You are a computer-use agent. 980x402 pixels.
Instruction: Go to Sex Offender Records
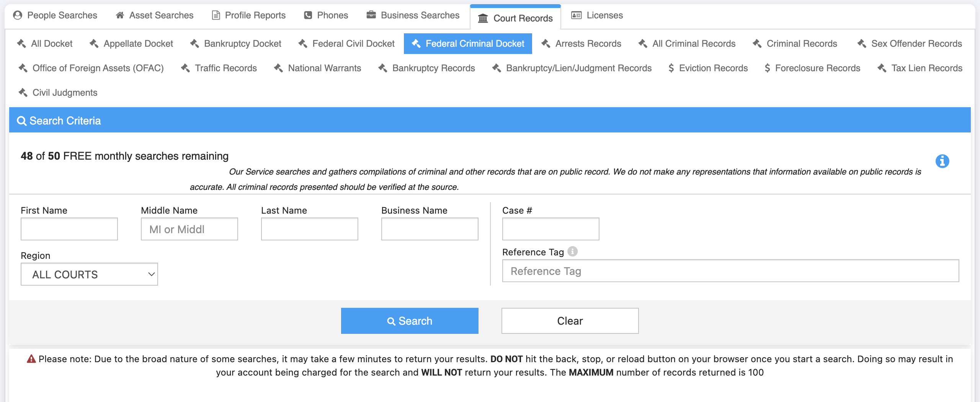coord(910,44)
